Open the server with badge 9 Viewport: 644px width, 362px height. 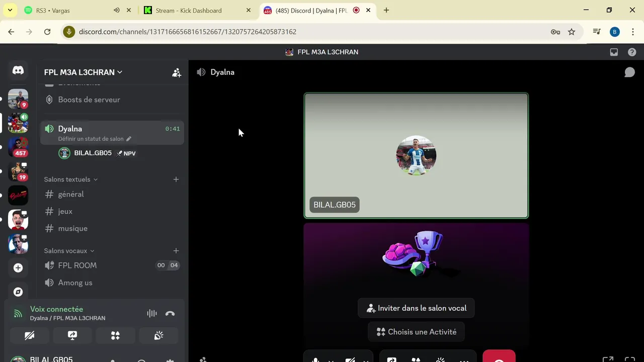[x=18, y=99]
